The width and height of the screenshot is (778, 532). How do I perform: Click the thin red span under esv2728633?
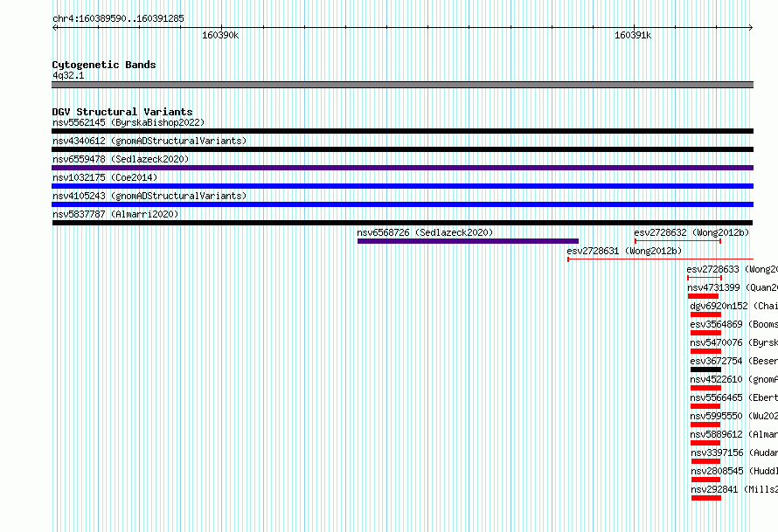(705, 278)
